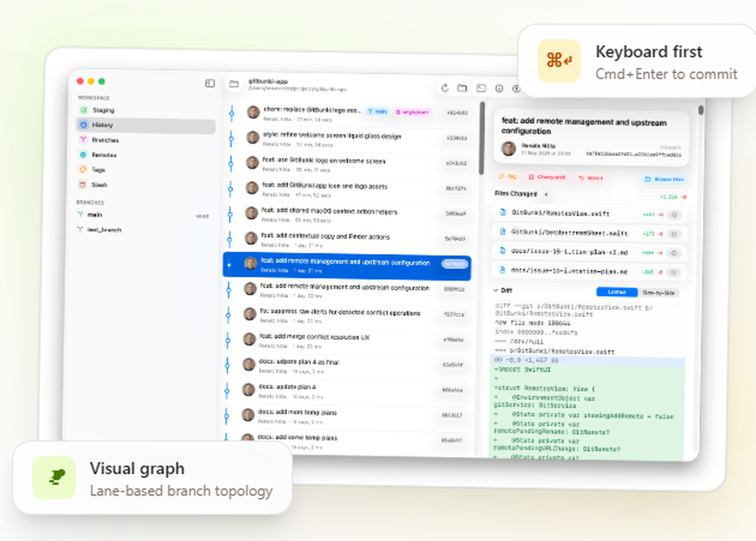Click the eye icon for last plan.md file
This screenshot has width=756, height=541.
point(674,272)
